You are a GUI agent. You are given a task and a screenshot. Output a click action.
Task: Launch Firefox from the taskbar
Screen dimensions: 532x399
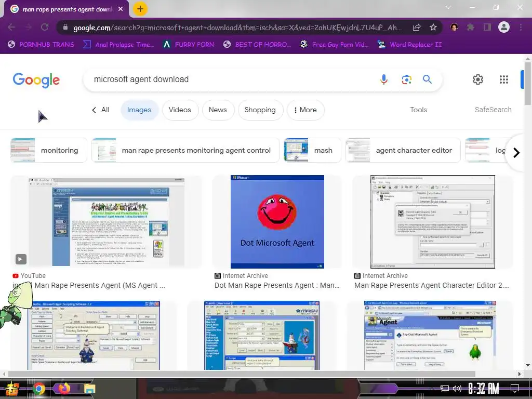[x=64, y=388]
